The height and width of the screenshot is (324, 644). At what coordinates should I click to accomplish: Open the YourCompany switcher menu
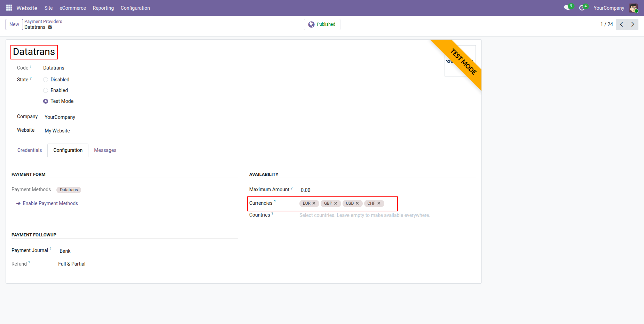pyautogui.click(x=609, y=8)
